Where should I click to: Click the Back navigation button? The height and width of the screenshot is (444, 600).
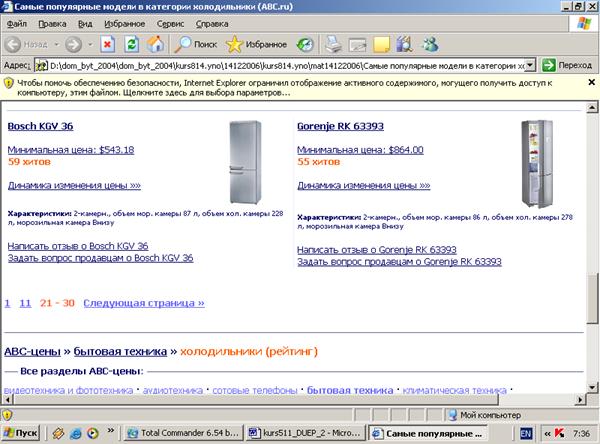[28, 44]
